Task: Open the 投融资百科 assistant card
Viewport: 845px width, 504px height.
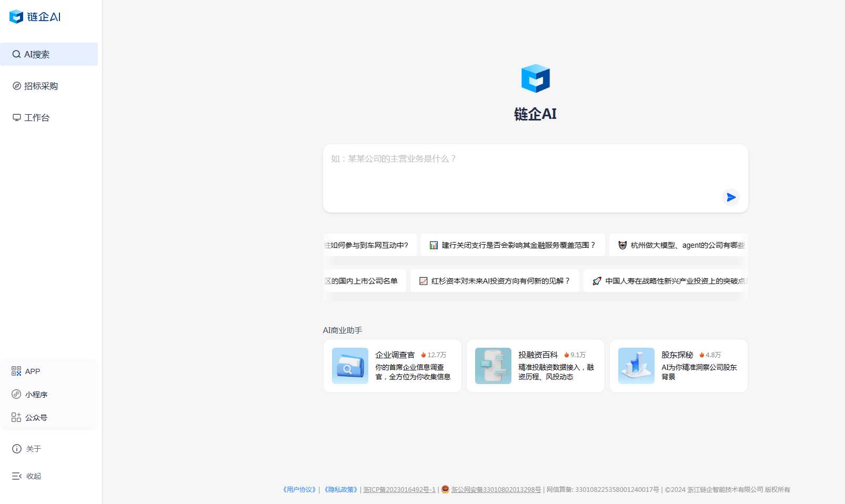Action: [x=536, y=366]
